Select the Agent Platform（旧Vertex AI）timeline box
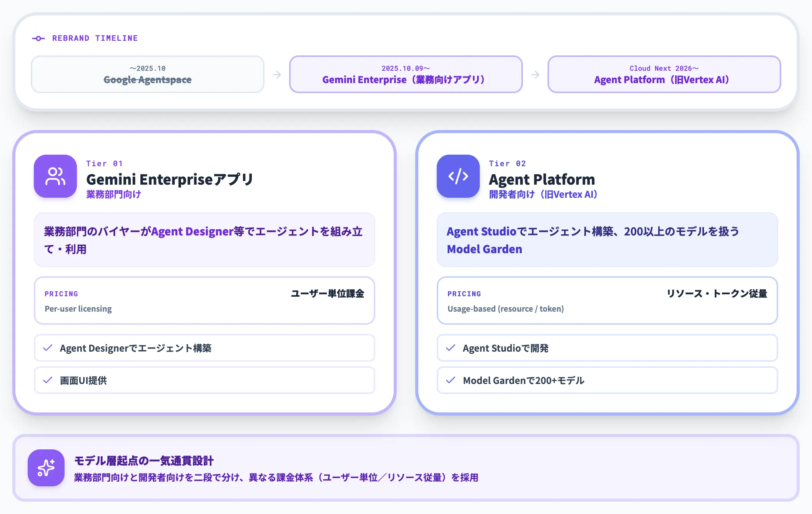This screenshot has width=812, height=514. tap(664, 74)
